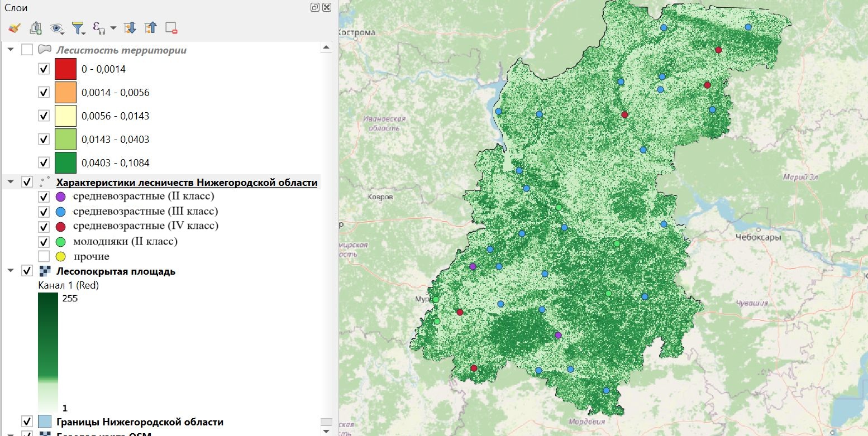
Task: Uncheck the Лесопокрытая площадь layer
Action: click(27, 271)
